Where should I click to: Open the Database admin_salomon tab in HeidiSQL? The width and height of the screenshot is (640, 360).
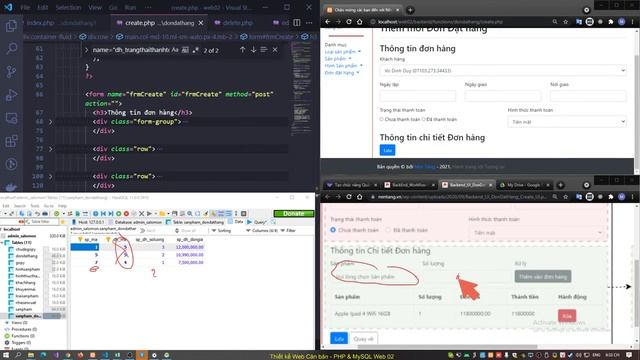click(x=136, y=222)
